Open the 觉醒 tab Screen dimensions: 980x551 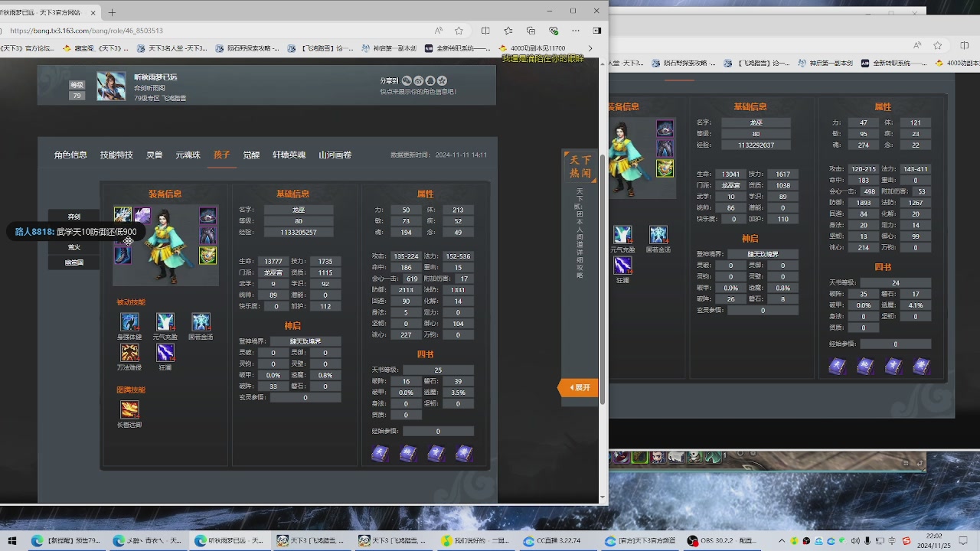click(x=251, y=155)
